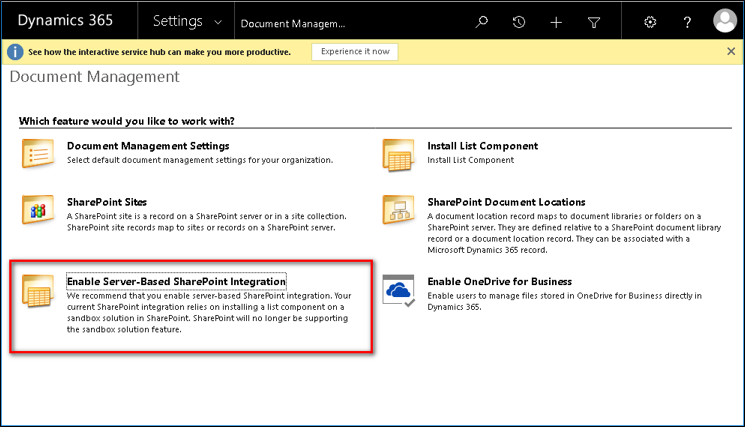Open the settings gear icon
Viewport: 745px width, 427px height.
(x=650, y=22)
